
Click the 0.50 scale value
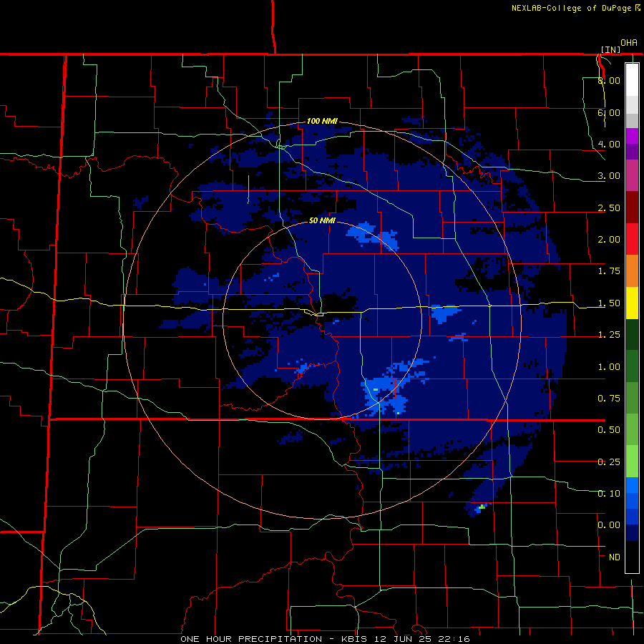click(609, 430)
